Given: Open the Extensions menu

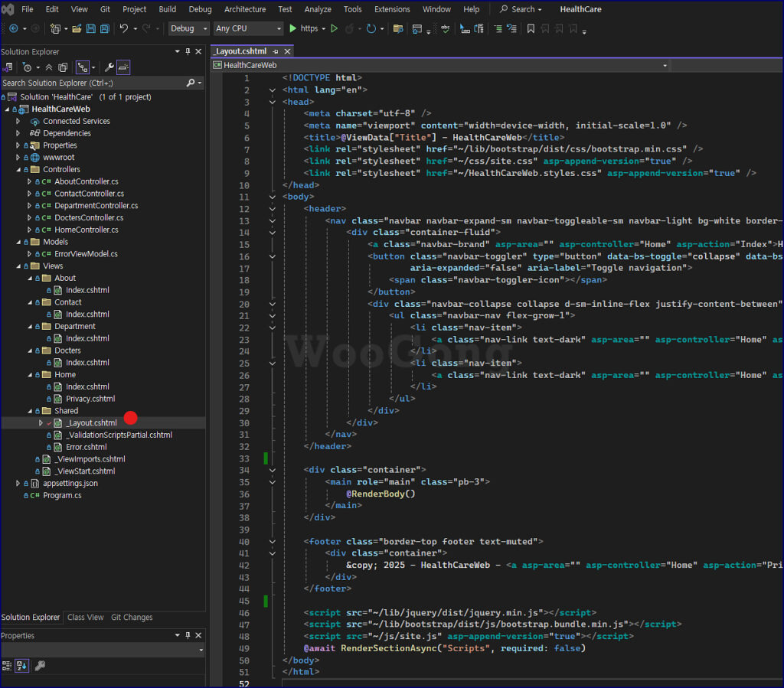Looking at the screenshot, I should [x=392, y=9].
